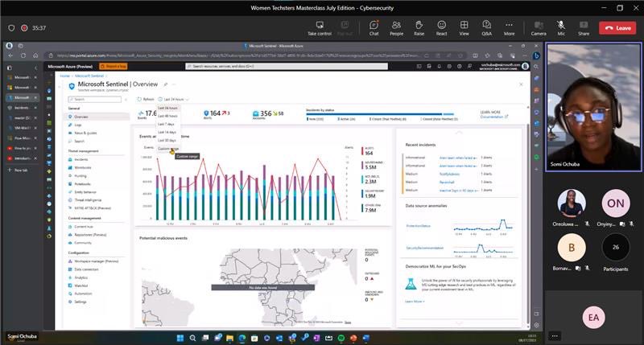644x345 pixels.
Task: Click browser reload icon in shared screen
Action: (x=23, y=55)
